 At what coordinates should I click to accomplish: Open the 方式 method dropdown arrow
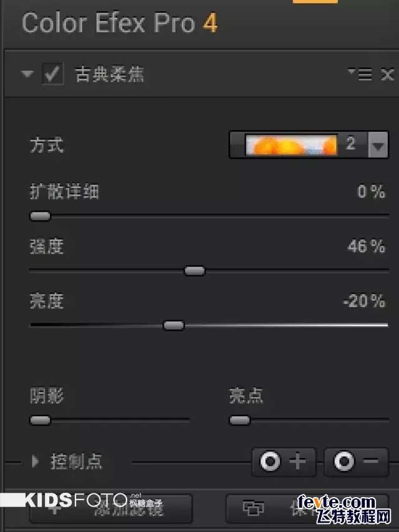(378, 145)
